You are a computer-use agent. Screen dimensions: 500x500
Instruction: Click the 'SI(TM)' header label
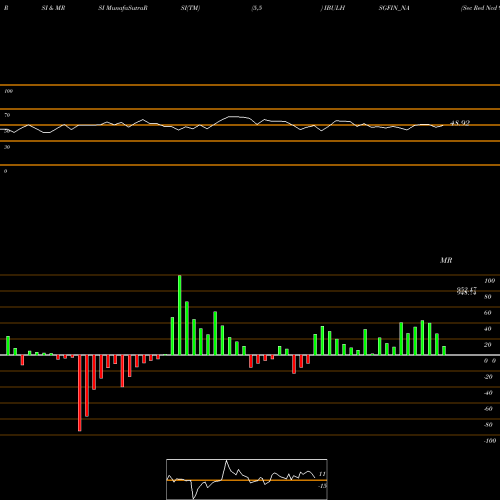pyautogui.click(x=190, y=8)
